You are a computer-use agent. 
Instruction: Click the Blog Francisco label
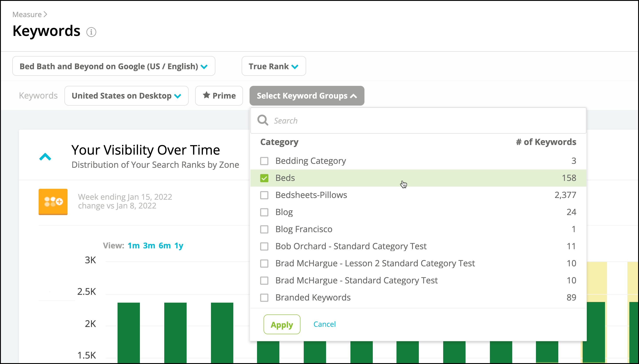pos(304,229)
